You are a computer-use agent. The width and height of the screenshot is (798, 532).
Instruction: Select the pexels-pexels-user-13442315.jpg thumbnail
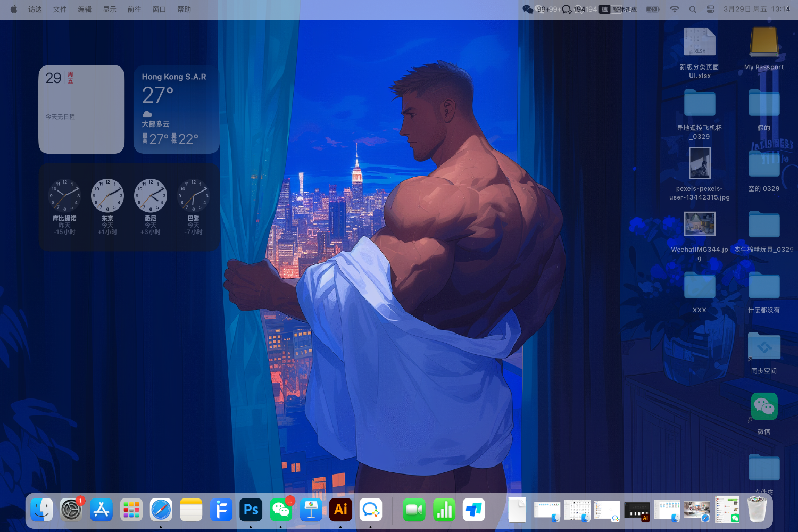coord(700,163)
